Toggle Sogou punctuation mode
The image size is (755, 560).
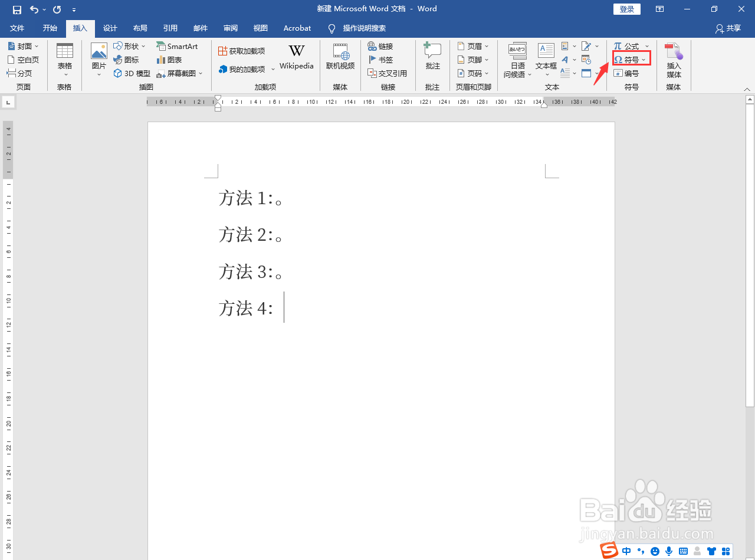tap(642, 552)
